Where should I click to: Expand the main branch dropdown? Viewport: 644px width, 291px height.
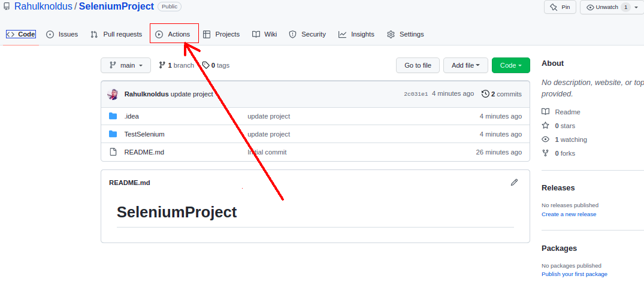[x=126, y=65]
